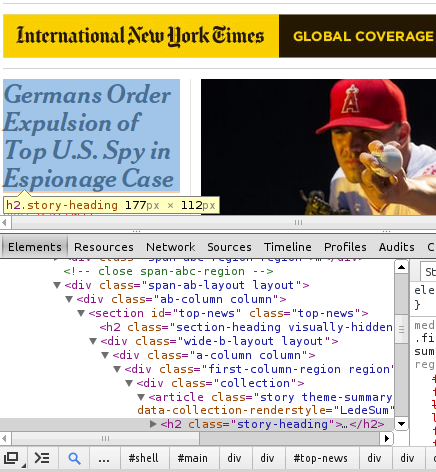Open the Sources tab
Viewport: 436px width, 472px height.
(229, 247)
